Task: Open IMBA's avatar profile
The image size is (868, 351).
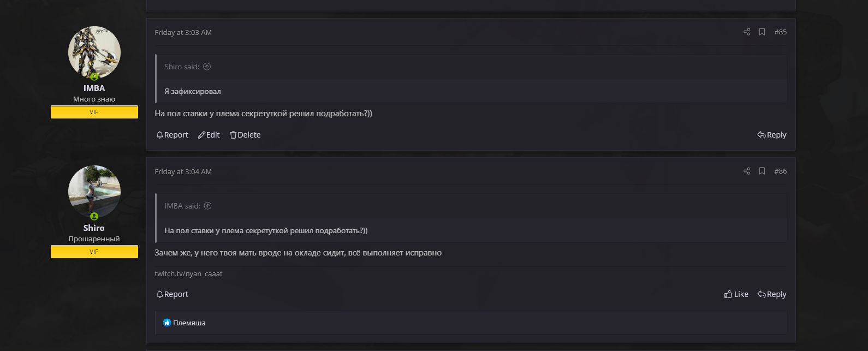Action: tap(94, 52)
